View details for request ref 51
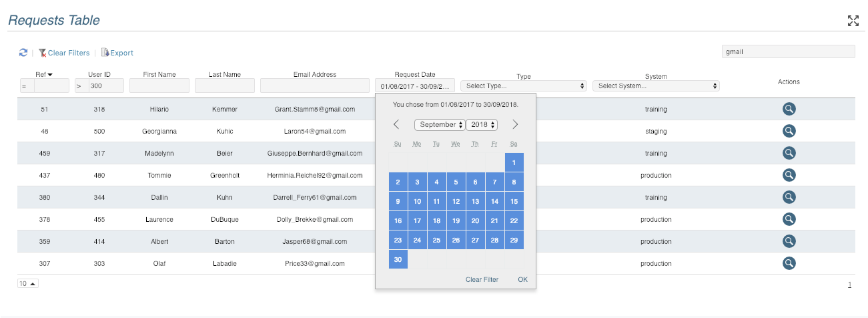868x318 pixels. click(789, 109)
